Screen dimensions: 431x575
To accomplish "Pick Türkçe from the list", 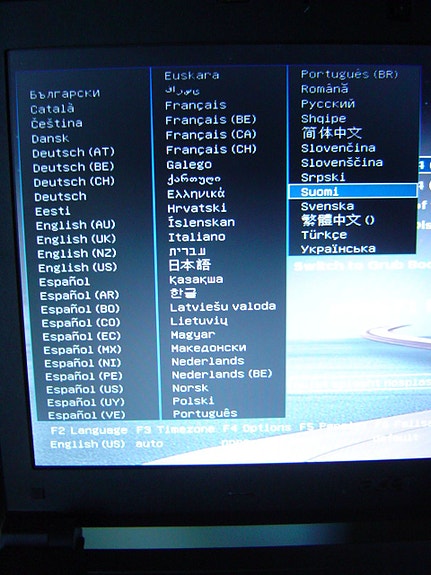I will point(324,235).
